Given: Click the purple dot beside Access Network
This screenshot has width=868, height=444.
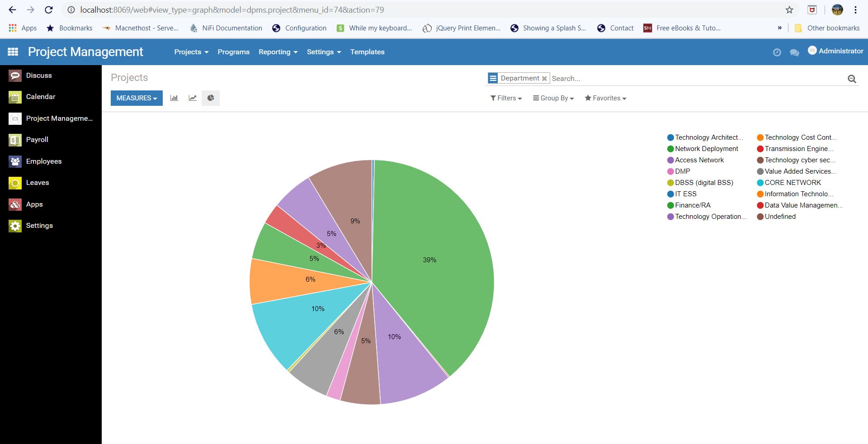Looking at the screenshot, I should (x=670, y=160).
